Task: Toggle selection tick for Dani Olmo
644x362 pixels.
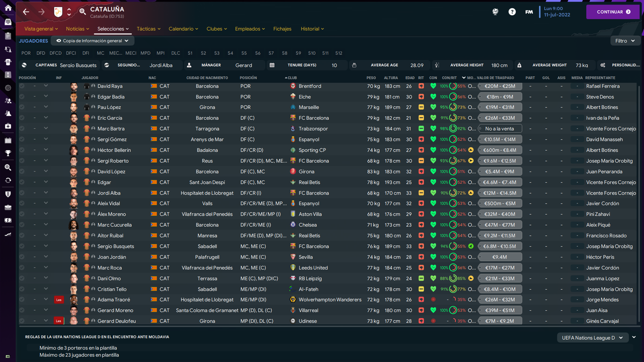Action: click(x=22, y=279)
